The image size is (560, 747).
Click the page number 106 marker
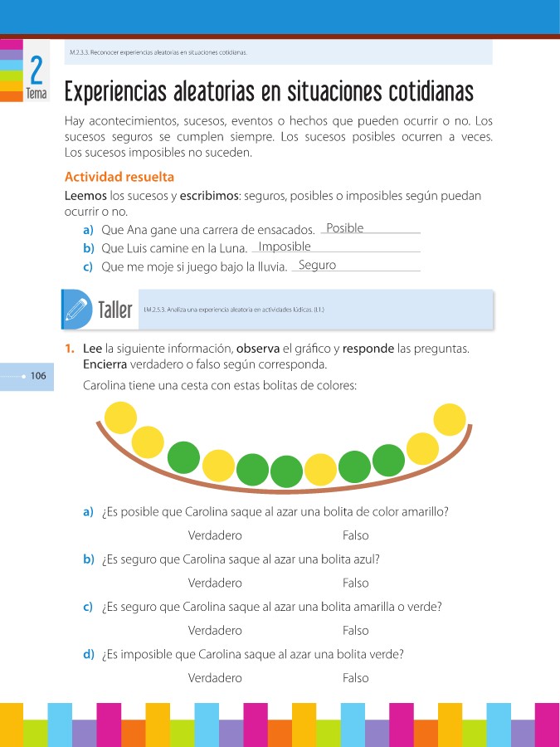coord(38,377)
